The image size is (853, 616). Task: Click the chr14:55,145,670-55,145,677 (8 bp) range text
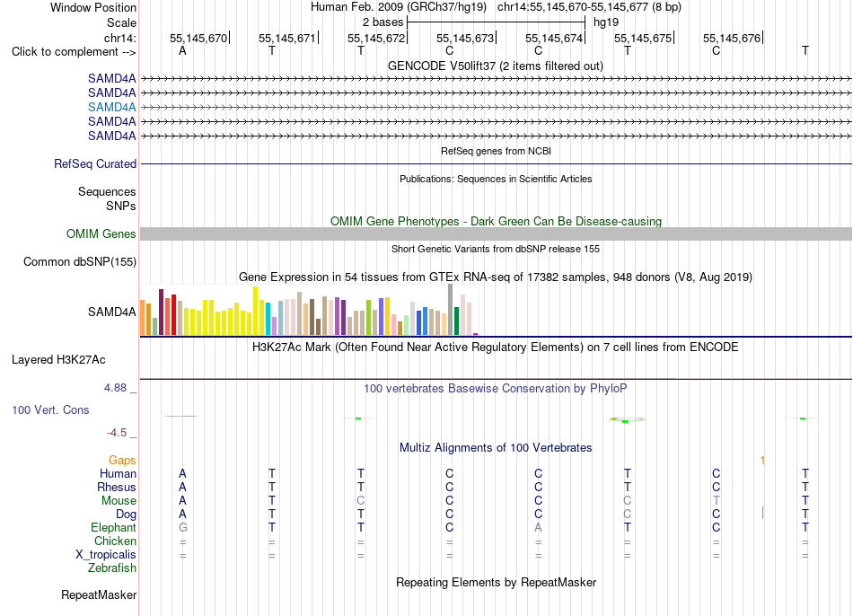pyautogui.click(x=589, y=7)
